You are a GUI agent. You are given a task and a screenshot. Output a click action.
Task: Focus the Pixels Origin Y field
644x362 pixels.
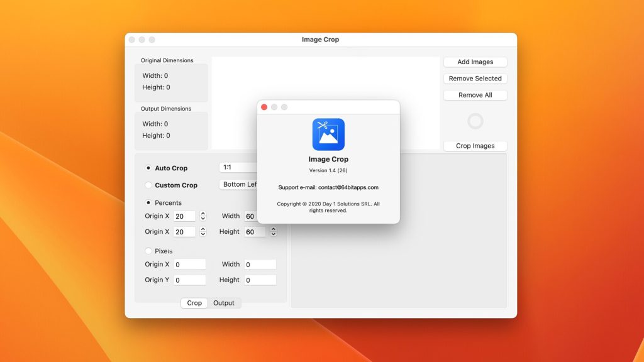point(190,280)
